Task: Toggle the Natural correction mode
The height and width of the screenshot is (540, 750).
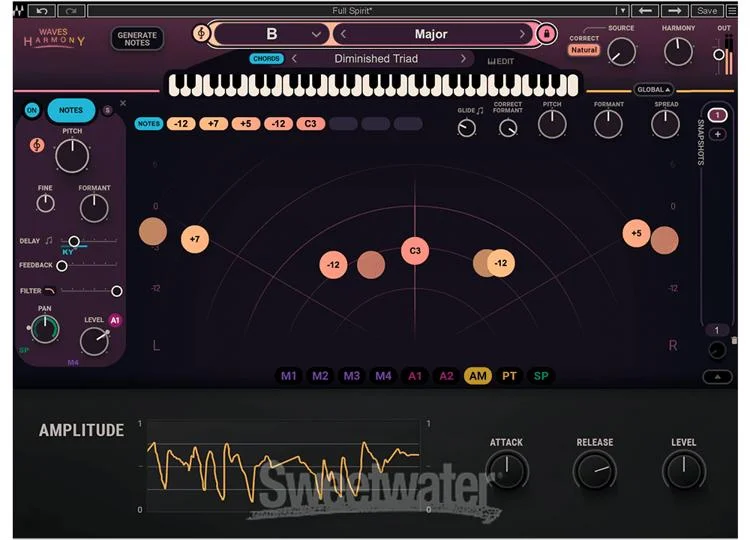Action: point(584,50)
